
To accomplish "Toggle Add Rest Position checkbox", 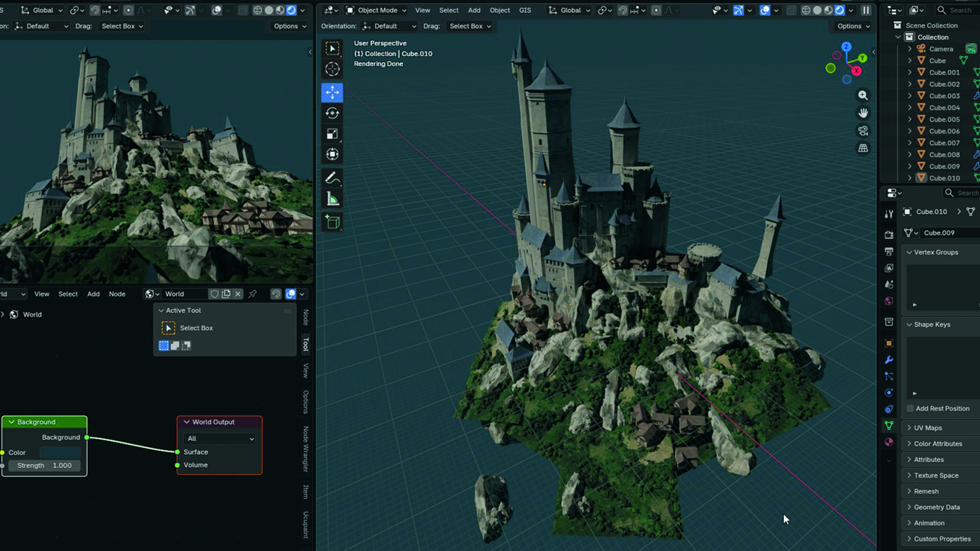I will [x=910, y=409].
